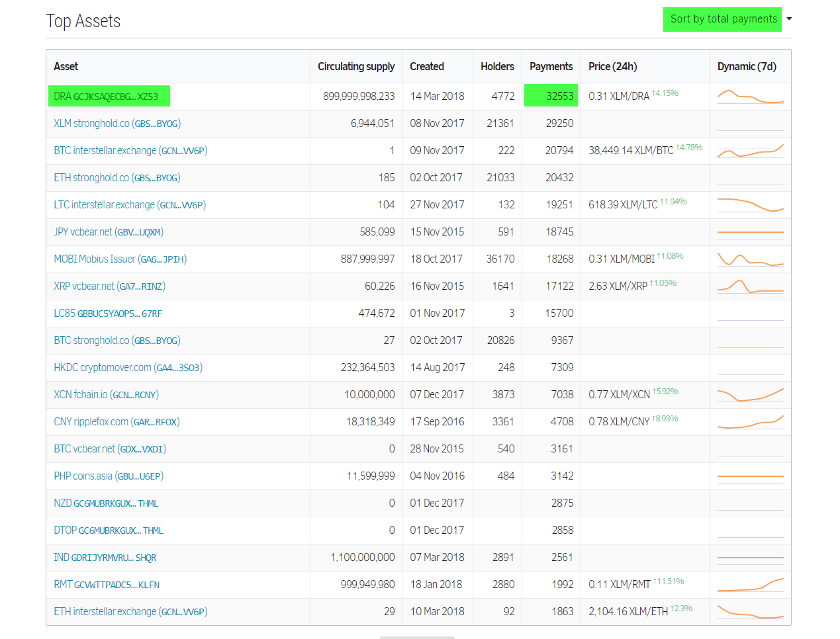This screenshot has height=639, width=840.
Task: Open DTOP GC6MUBRKGUX...THML asset link
Action: pos(109,531)
